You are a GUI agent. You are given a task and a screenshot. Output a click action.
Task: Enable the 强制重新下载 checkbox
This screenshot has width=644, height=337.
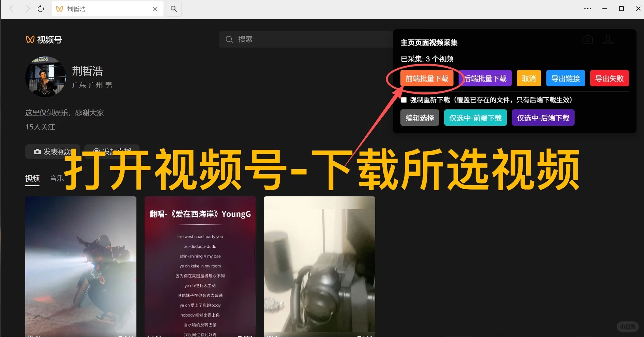click(403, 100)
